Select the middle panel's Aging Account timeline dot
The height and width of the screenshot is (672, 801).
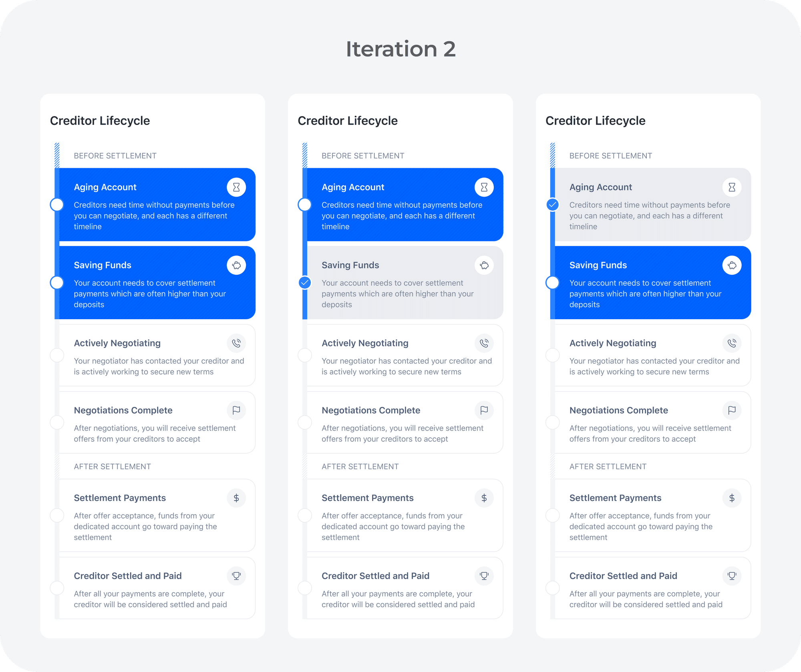305,205
